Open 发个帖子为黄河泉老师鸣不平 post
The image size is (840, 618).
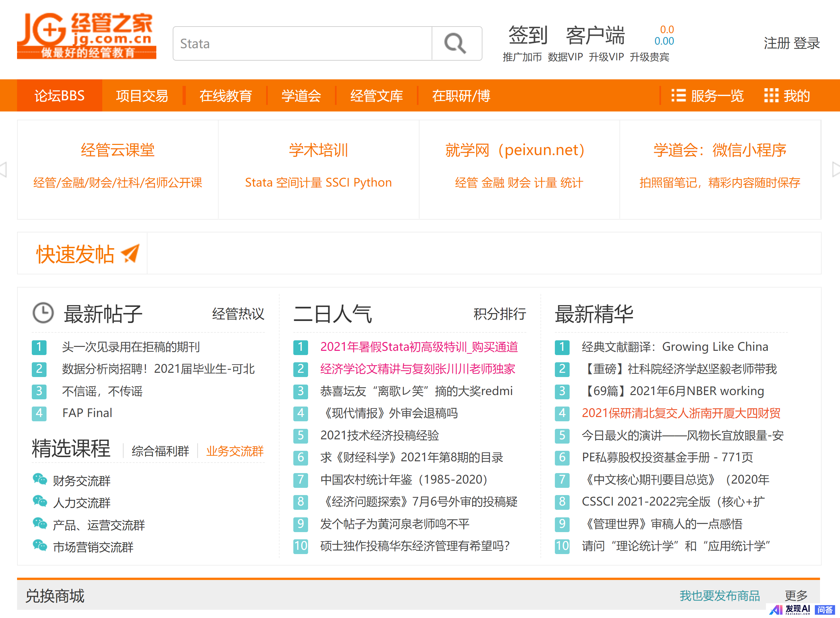(395, 524)
